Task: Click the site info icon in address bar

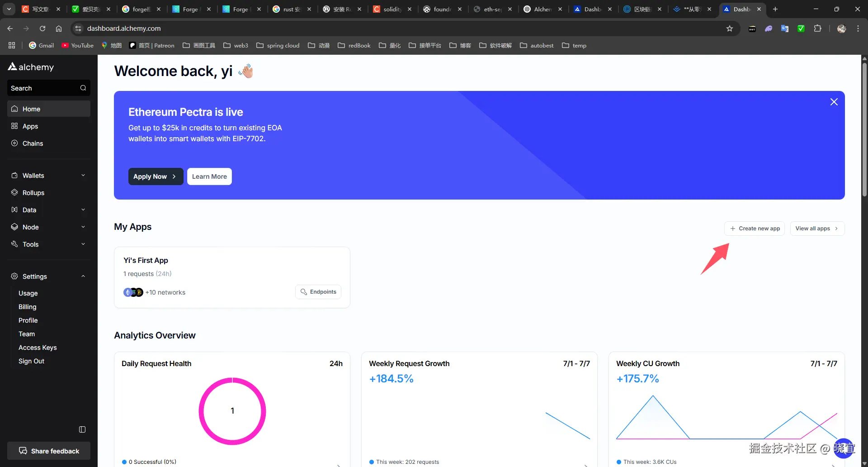Action: pyautogui.click(x=78, y=29)
